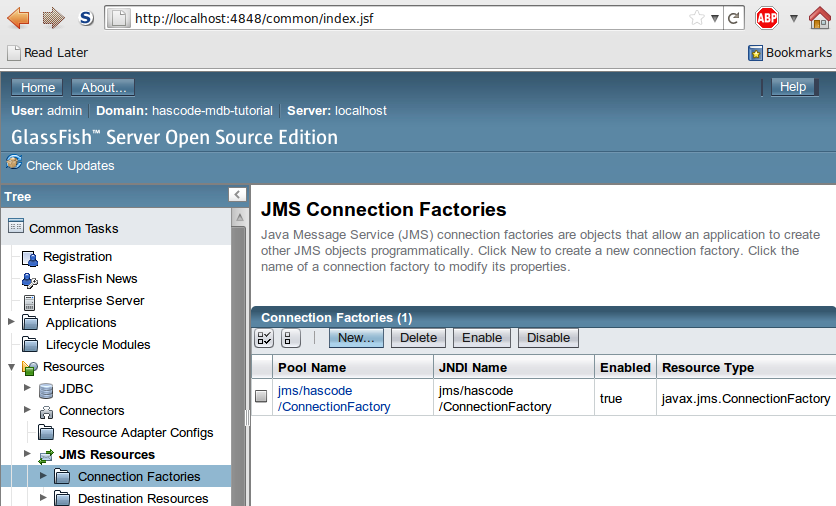Go to browser home page icon
The image size is (836, 506).
click(820, 18)
